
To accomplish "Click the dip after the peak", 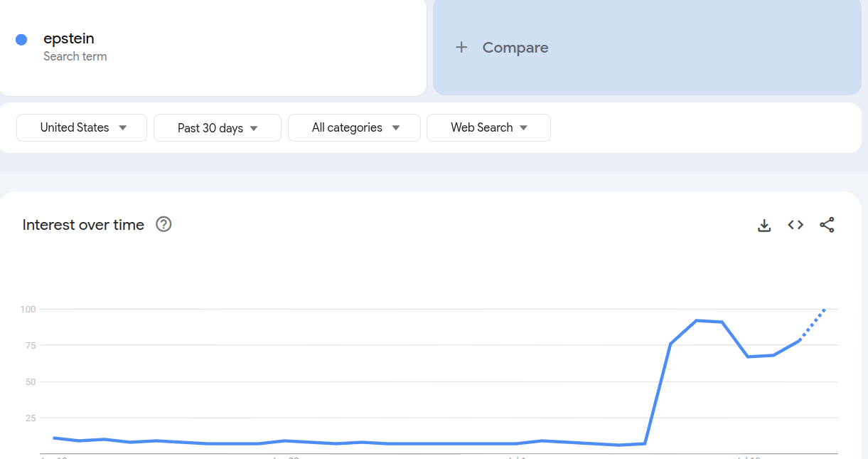I will point(748,357).
